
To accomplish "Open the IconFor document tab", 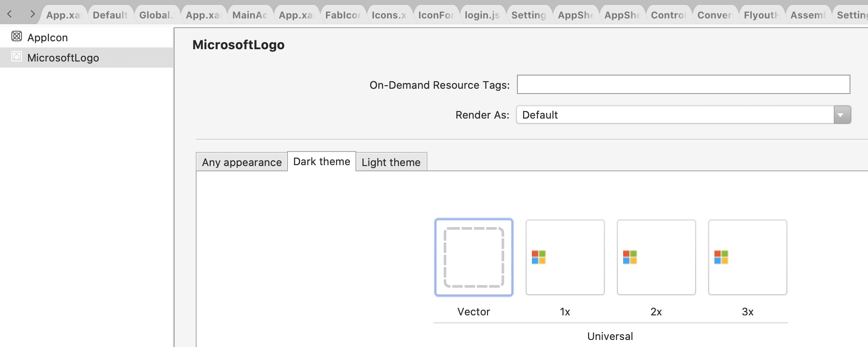I will (435, 15).
